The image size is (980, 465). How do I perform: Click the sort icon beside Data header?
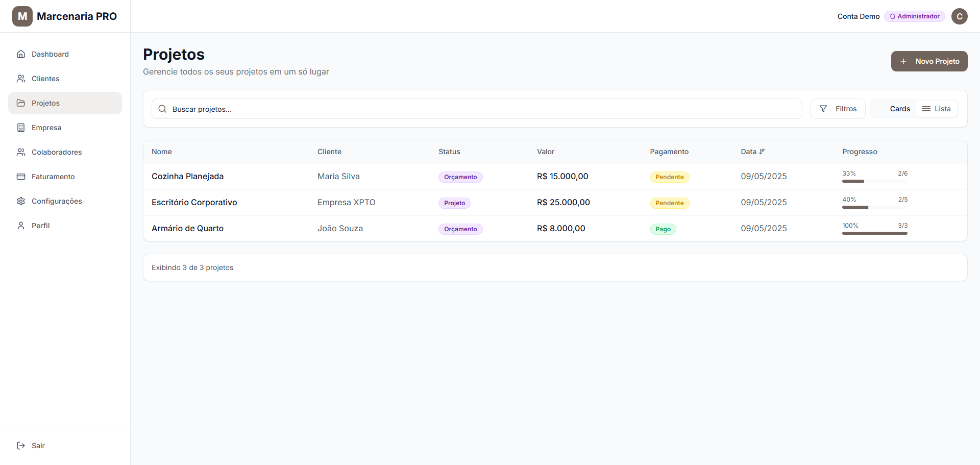(762, 152)
